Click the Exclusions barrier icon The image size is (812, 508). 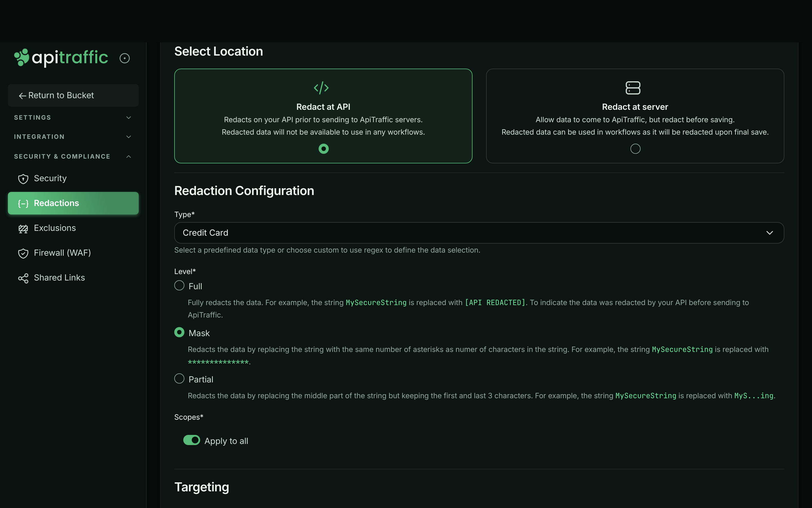coord(23,229)
